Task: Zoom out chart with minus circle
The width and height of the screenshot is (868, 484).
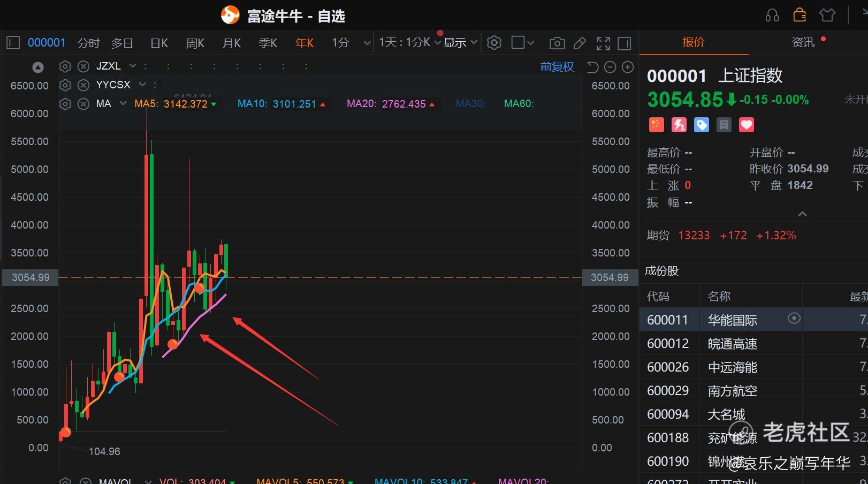Action: click(610, 67)
